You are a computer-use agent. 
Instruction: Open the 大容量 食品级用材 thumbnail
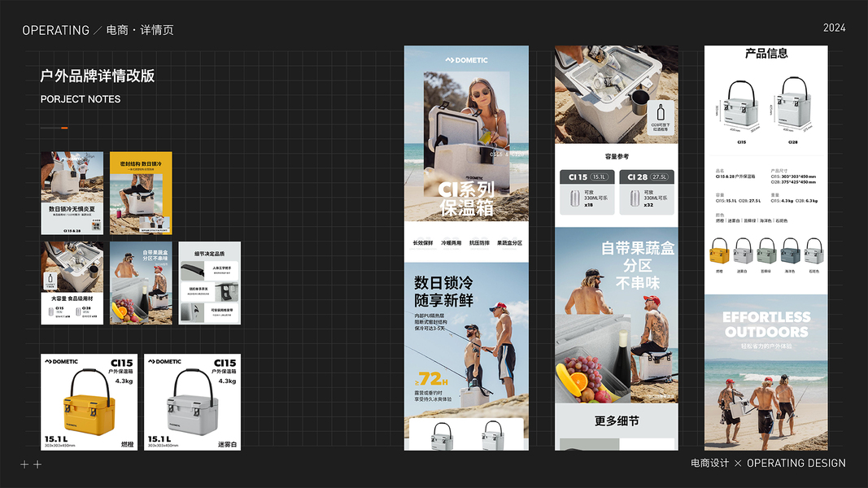72,283
